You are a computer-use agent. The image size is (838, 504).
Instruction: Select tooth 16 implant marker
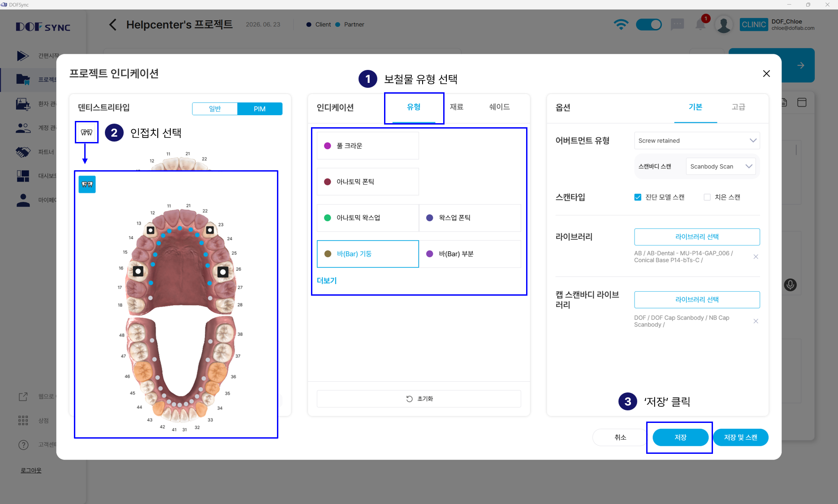tap(138, 271)
